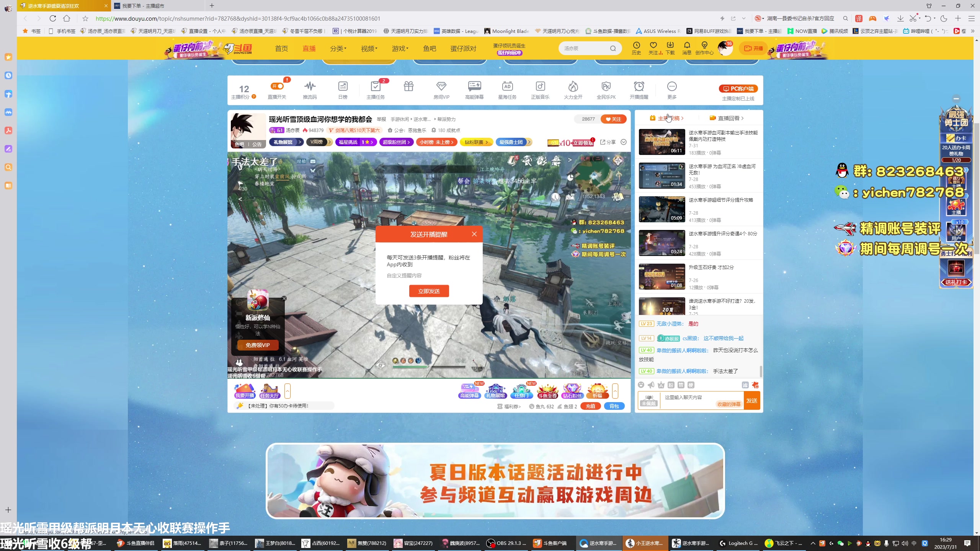Open the 日榜 daily ranking icon
The image size is (980, 551).
point(343,86)
